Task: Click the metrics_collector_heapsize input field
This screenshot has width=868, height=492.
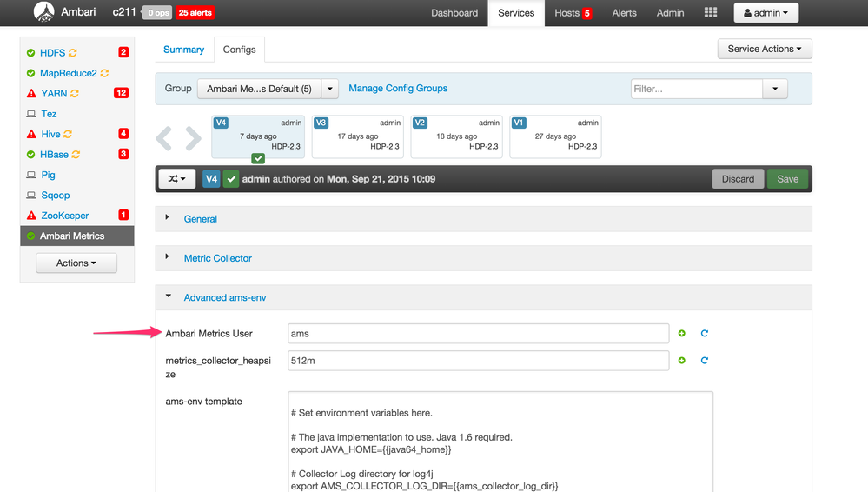Action: (x=478, y=361)
